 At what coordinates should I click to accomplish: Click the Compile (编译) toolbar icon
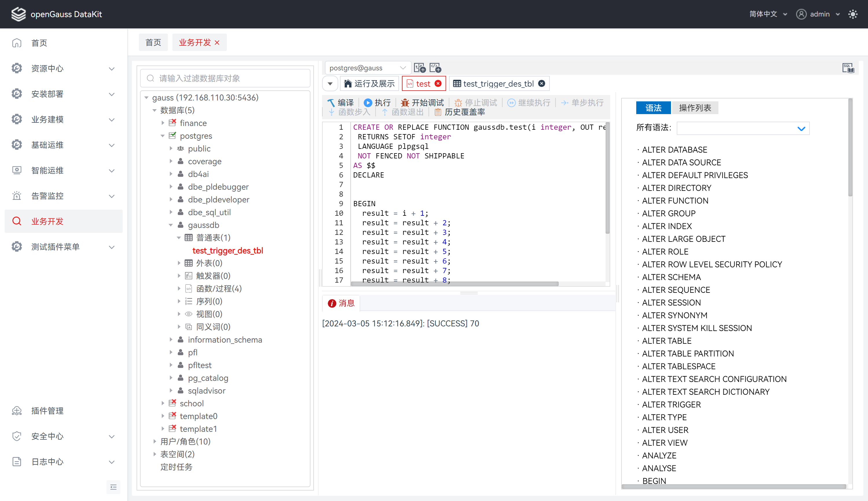click(331, 103)
